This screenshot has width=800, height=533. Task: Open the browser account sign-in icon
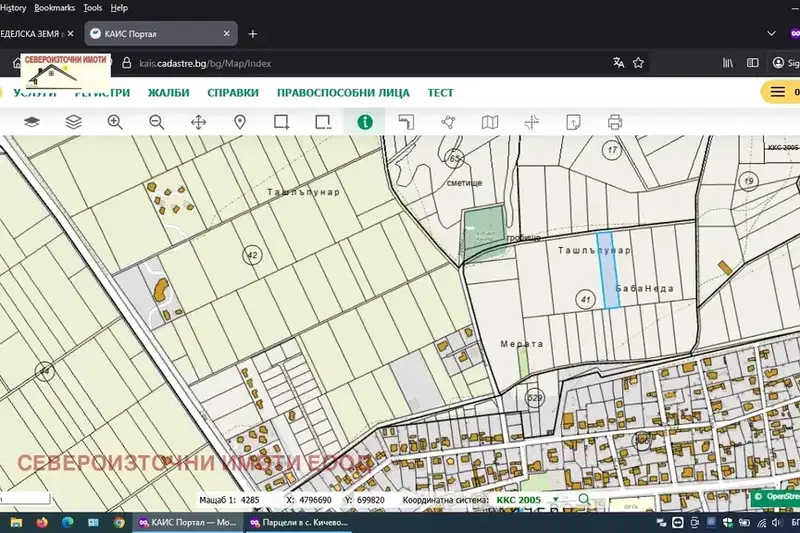[x=778, y=63]
